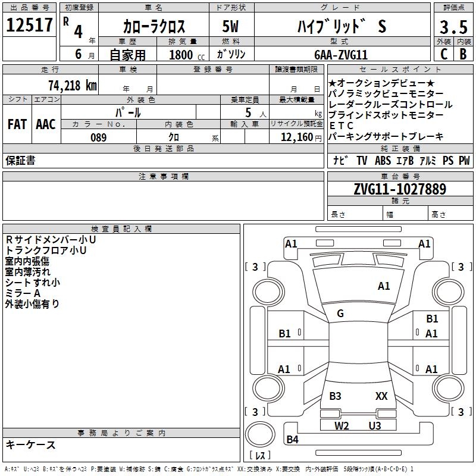The height and width of the screenshot is (476, 476).
Task: Select the fuel type ガソリン
Action: (x=231, y=54)
